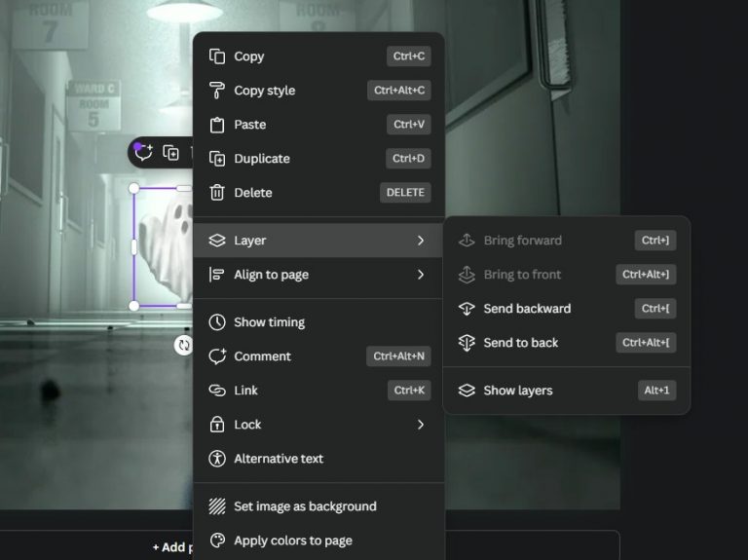Expand the Layer submenu arrow
748x560 pixels.
(x=421, y=241)
